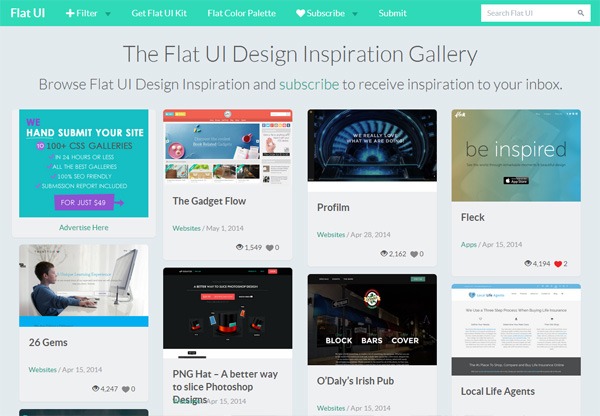Click Websites category under Profilm
Screen dimensions: 600x416
click(x=331, y=235)
